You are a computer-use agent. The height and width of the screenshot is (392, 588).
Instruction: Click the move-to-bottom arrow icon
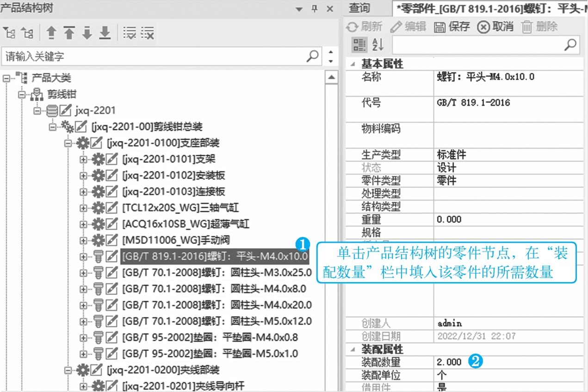pyautogui.click(x=105, y=32)
